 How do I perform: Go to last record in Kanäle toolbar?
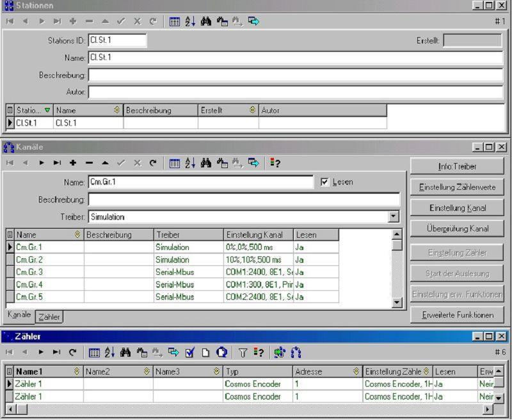click(57, 163)
